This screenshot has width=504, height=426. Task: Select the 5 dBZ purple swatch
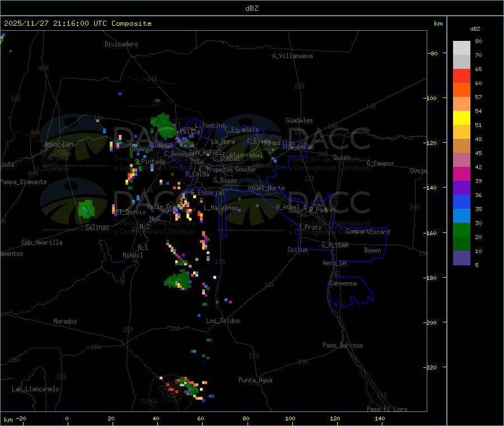point(461,258)
